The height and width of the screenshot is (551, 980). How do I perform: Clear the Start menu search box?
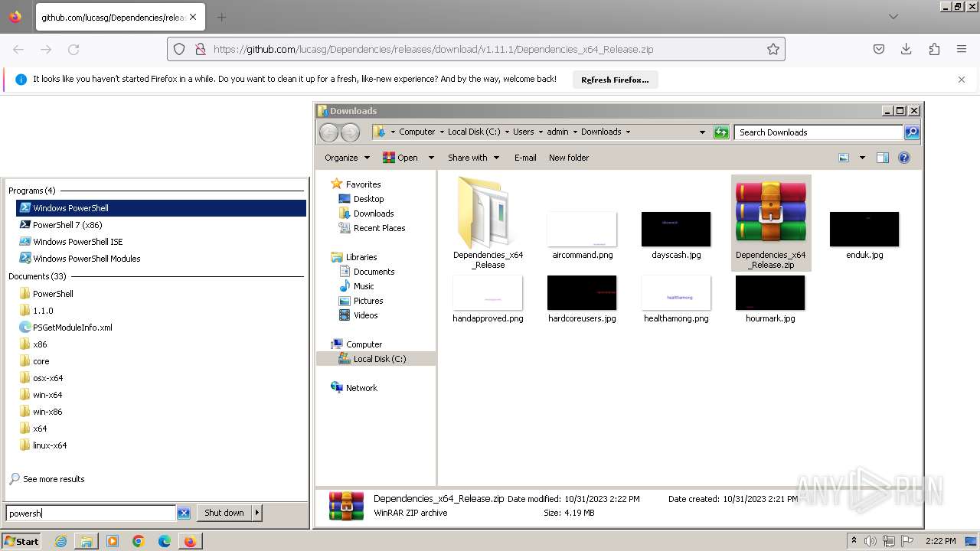coord(184,513)
